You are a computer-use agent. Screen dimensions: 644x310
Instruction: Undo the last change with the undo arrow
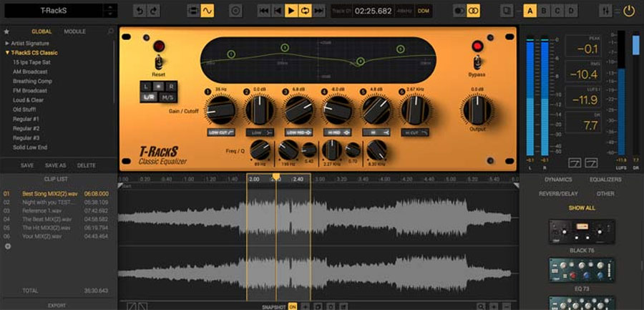pos(140,11)
